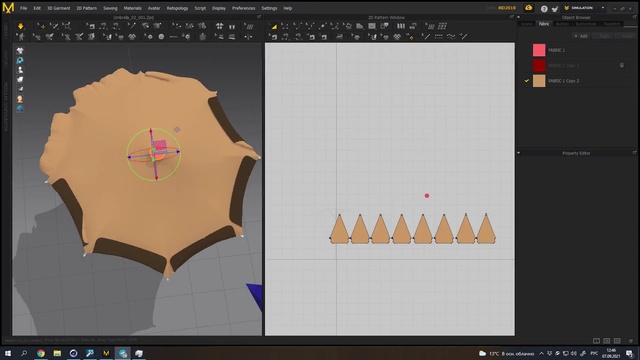Toggle the blue globe environment display icon

click(20, 109)
